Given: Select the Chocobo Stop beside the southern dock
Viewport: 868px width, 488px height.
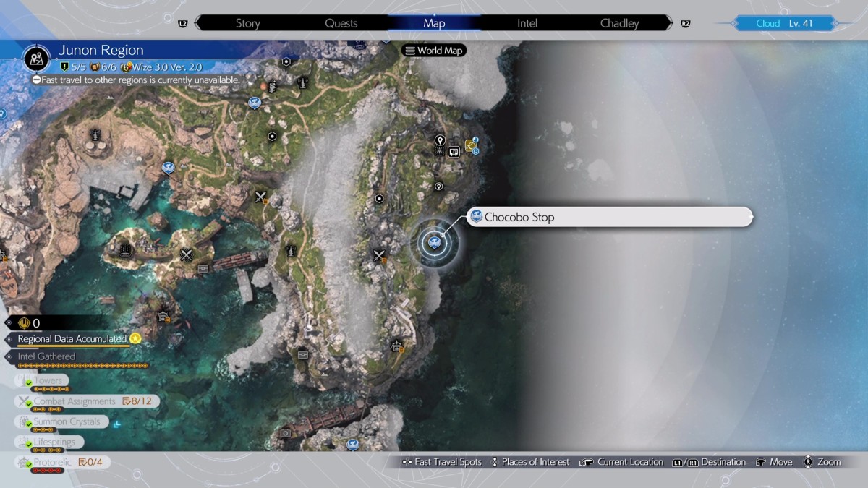Looking at the screenshot, I should pos(352,444).
